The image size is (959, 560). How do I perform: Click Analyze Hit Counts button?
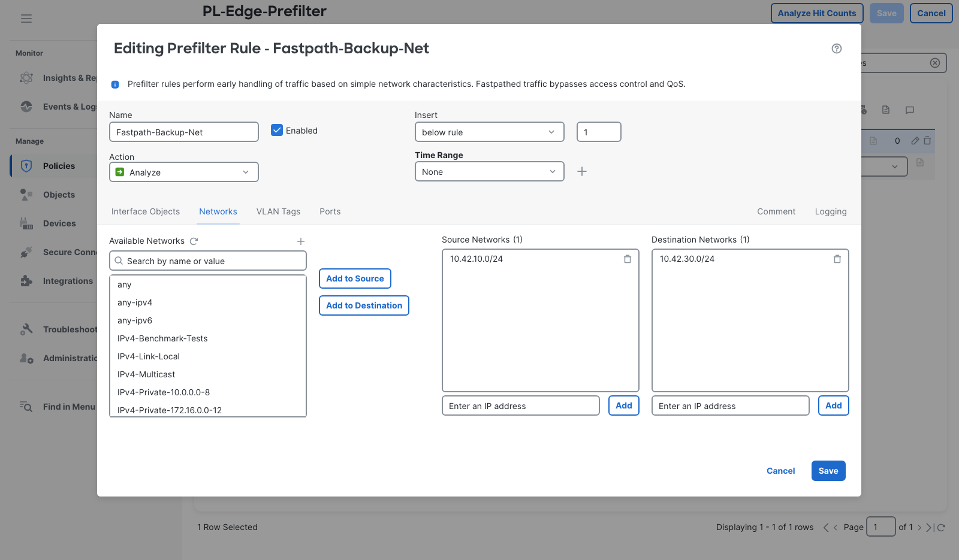pos(817,13)
